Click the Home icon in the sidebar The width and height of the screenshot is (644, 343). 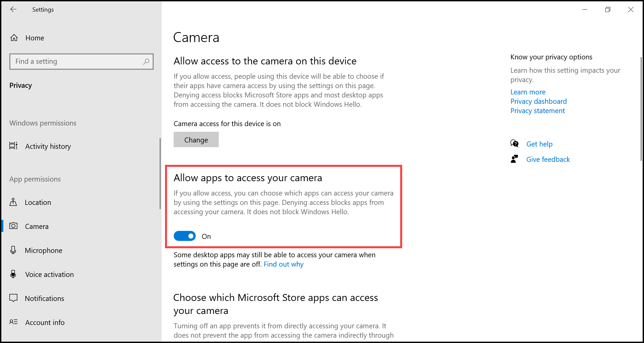tap(14, 37)
